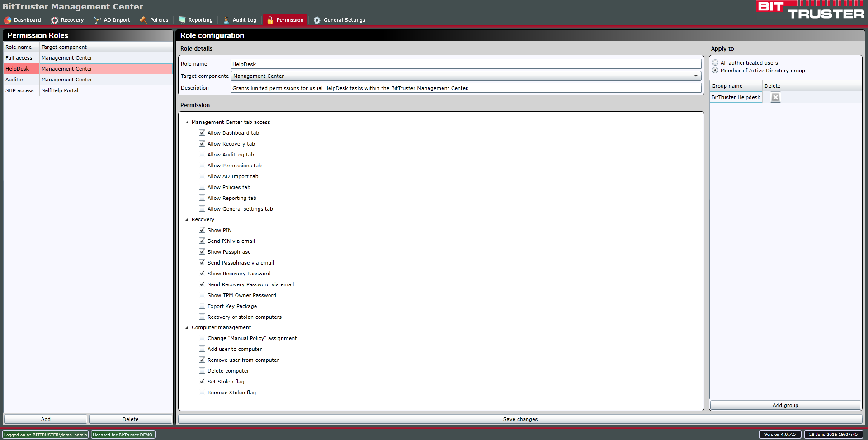The height and width of the screenshot is (440, 868).
Task: Click the Policies gavel icon
Action: [x=144, y=20]
